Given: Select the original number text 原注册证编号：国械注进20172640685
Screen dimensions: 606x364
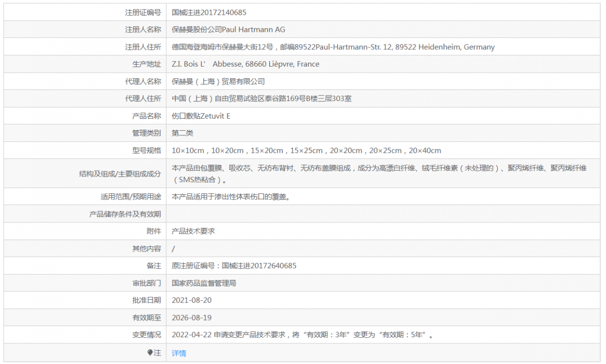Looking at the screenshot, I should coord(234,266).
